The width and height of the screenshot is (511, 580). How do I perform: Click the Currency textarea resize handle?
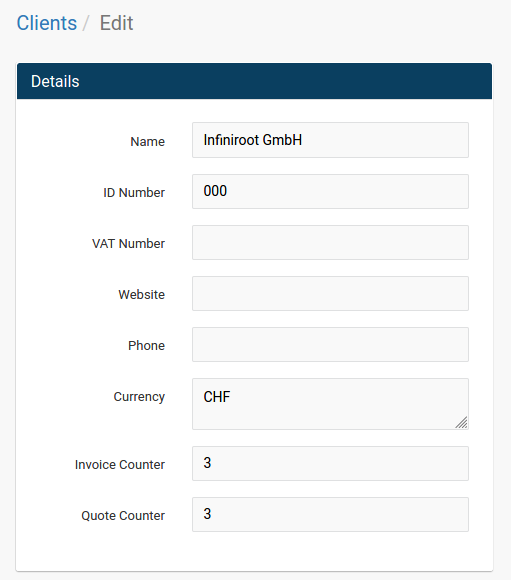pyautogui.click(x=461, y=422)
